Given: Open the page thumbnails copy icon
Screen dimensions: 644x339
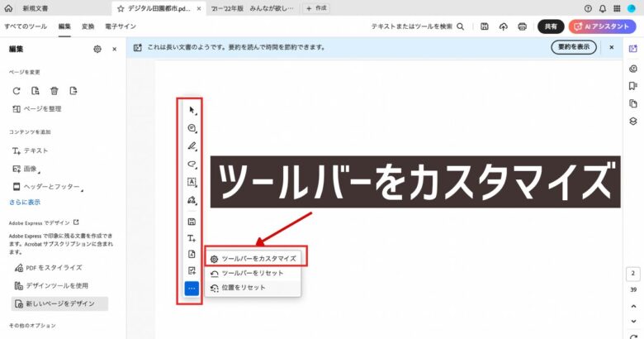Looking at the screenshot, I should click(633, 103).
